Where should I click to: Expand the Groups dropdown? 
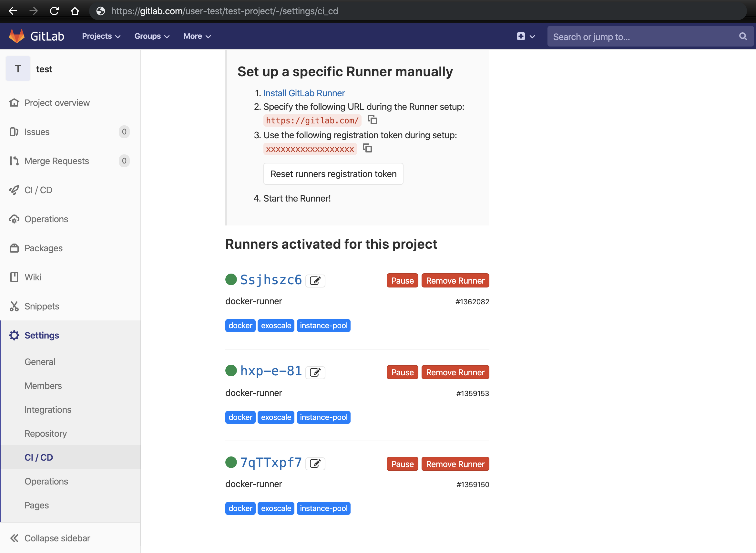coord(152,36)
